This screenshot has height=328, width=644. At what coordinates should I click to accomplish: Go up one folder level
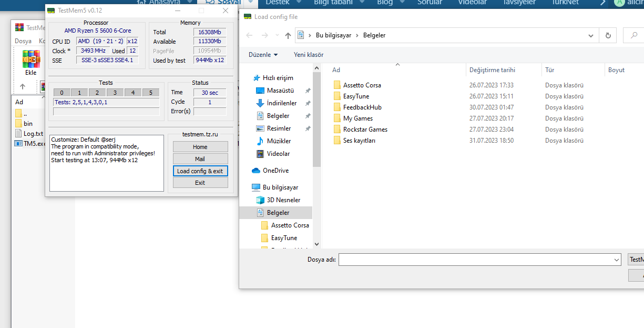tap(288, 35)
